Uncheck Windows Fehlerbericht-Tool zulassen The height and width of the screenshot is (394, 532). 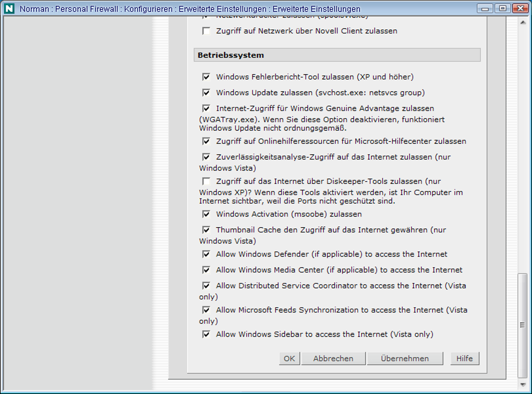tap(207, 77)
